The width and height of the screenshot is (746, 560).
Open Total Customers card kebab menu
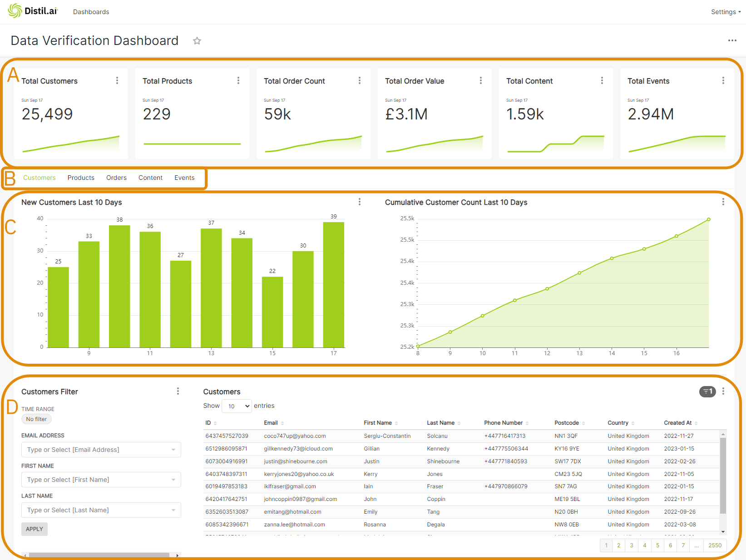click(x=117, y=80)
